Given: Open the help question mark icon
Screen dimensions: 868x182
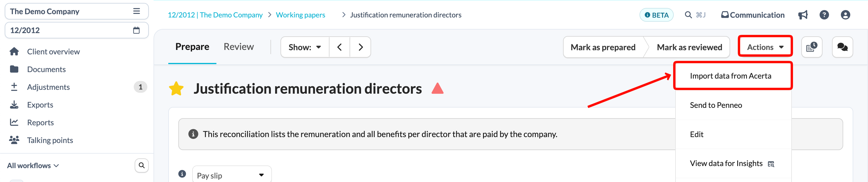Looking at the screenshot, I should (x=824, y=15).
